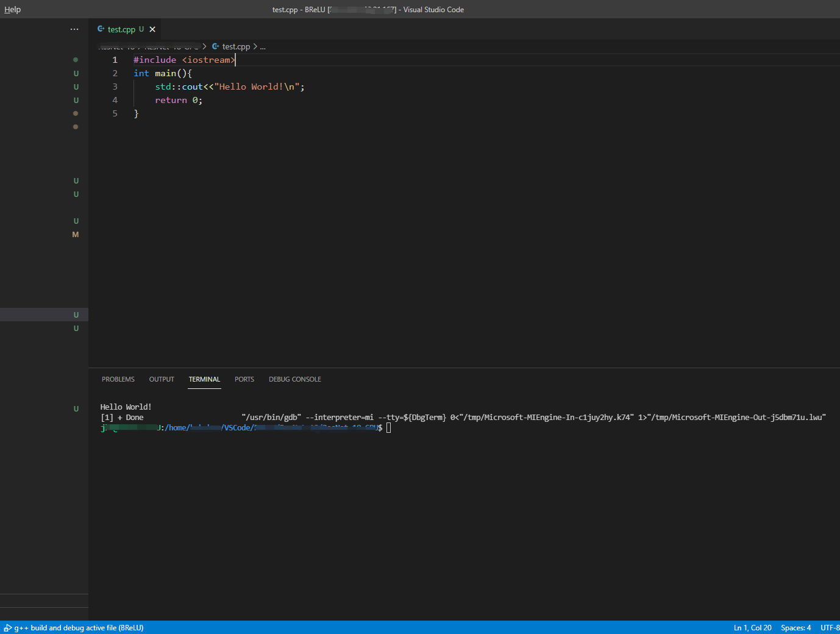Screen dimensions: 840x634
Task: Select the Explorer row marked M
Action: (44, 234)
